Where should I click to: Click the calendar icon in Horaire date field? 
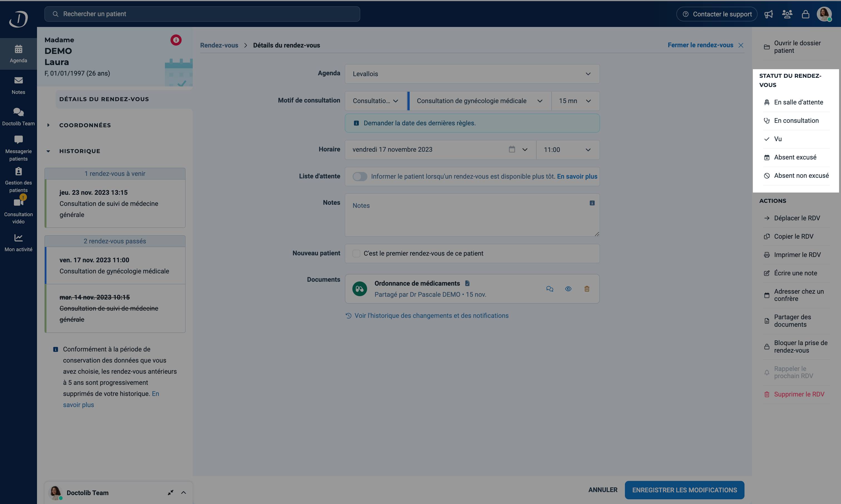512,149
